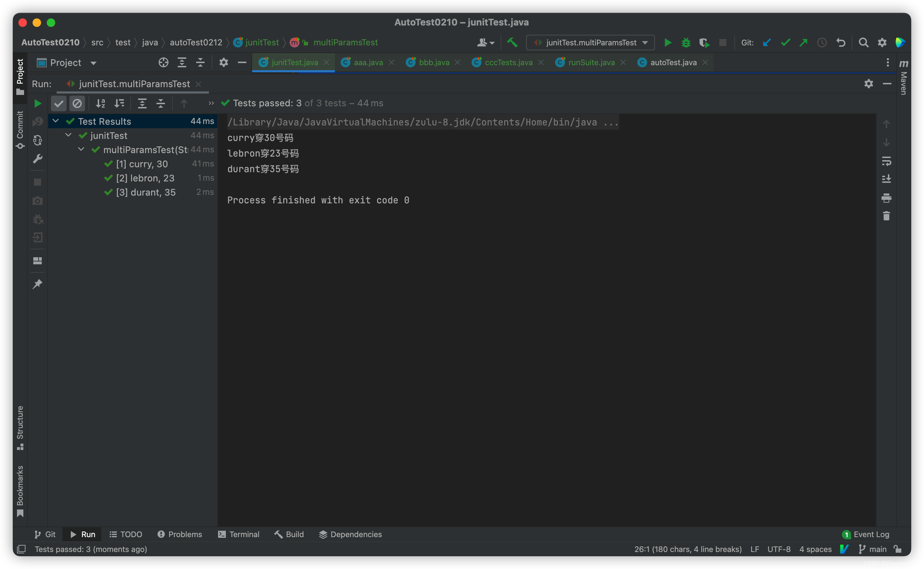Open the Problems tool window
924x569 pixels.
(x=180, y=534)
